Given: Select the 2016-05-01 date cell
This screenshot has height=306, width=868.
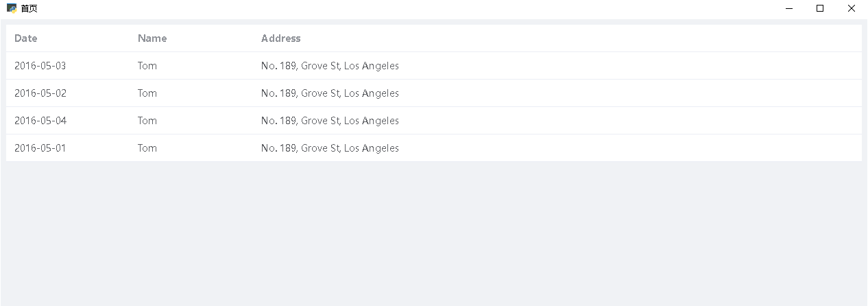Looking at the screenshot, I should (x=40, y=148).
